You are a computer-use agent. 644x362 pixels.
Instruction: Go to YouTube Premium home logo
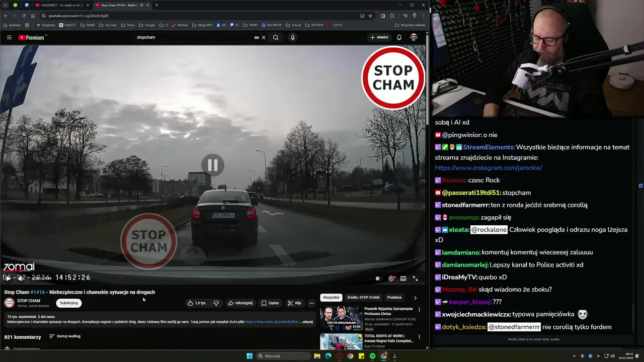coord(32,37)
